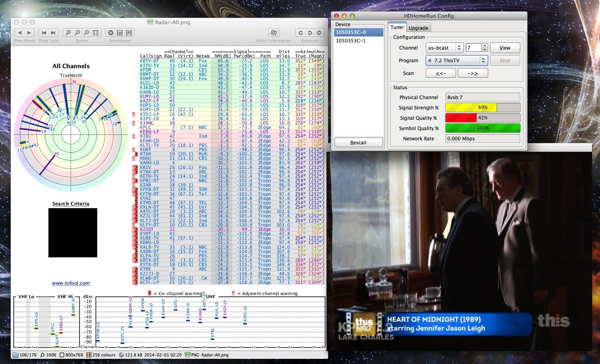The image size is (600, 364).
Task: Click the up-arrow filmstrip icon under Animation
Action: [129, 33]
